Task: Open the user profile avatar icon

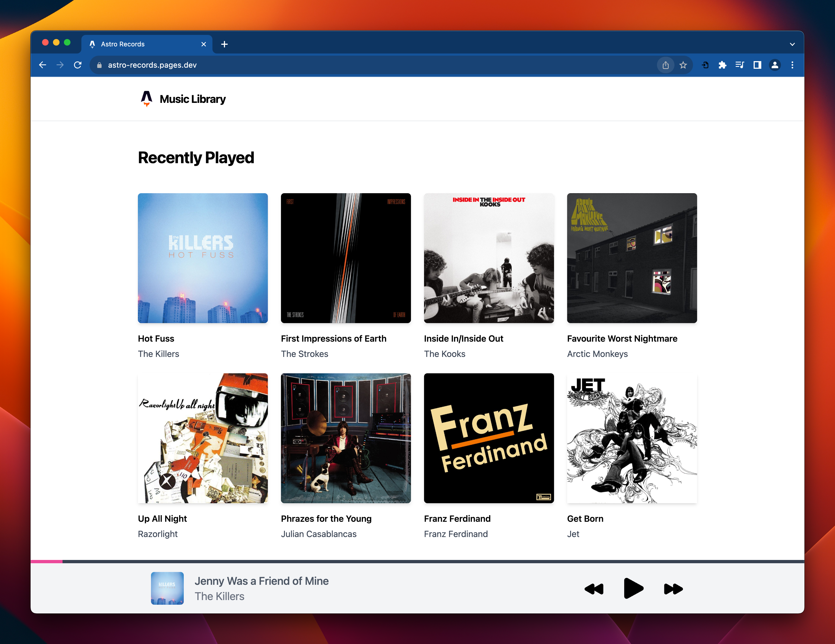Action: coord(775,65)
